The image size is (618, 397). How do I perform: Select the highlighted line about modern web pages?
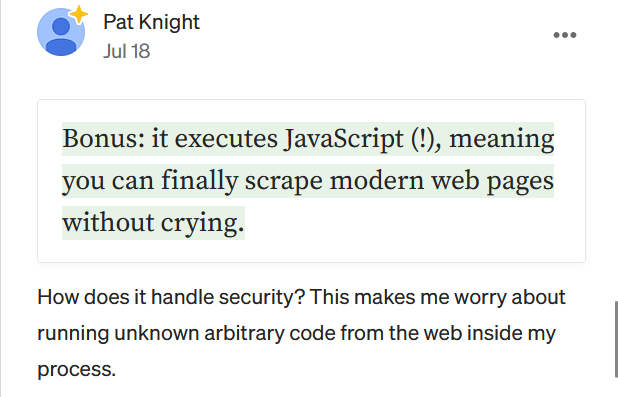pyautogui.click(x=308, y=181)
